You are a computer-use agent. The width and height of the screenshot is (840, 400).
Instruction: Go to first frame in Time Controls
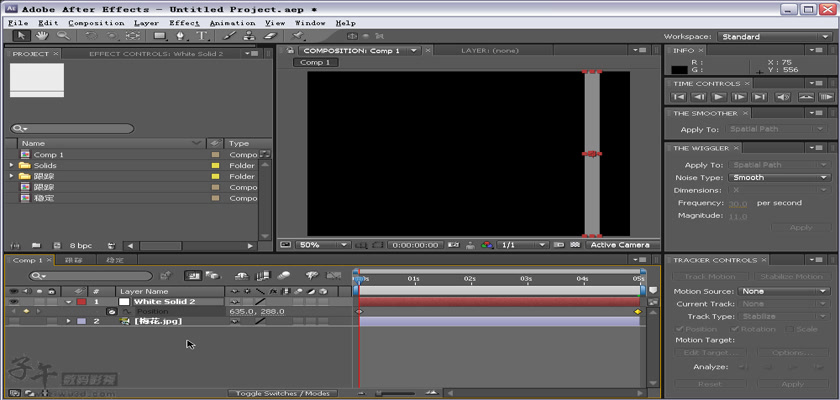pyautogui.click(x=678, y=97)
